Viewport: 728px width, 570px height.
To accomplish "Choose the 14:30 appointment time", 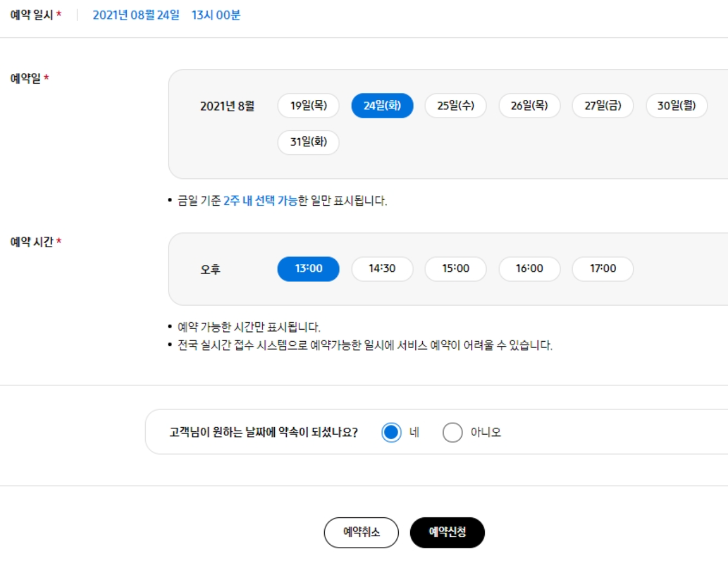I will [x=382, y=268].
